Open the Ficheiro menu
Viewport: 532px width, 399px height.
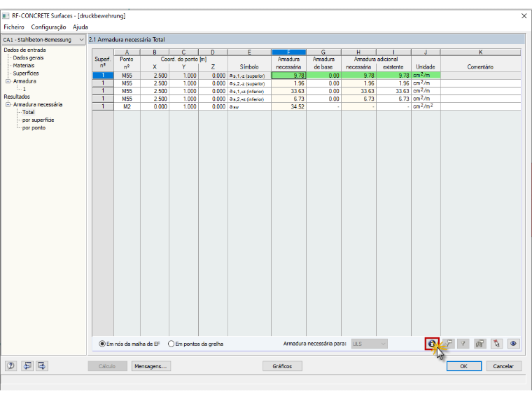14,27
